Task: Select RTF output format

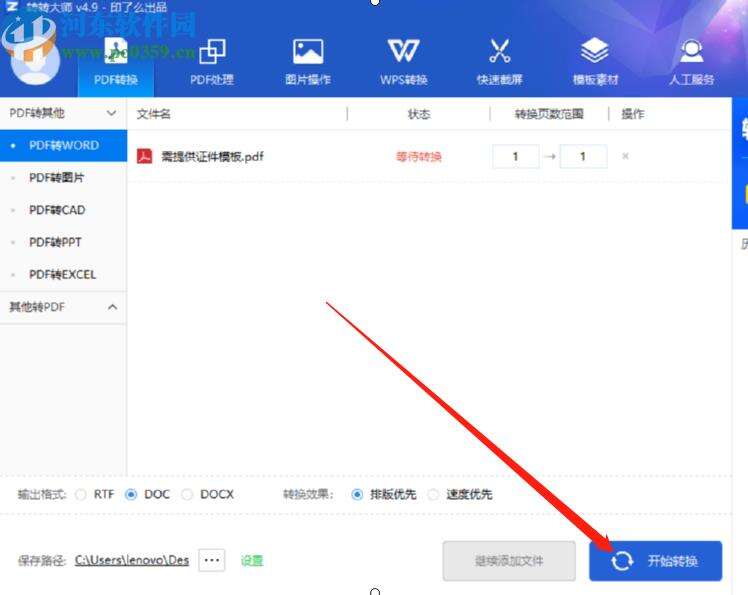Action: [81, 494]
